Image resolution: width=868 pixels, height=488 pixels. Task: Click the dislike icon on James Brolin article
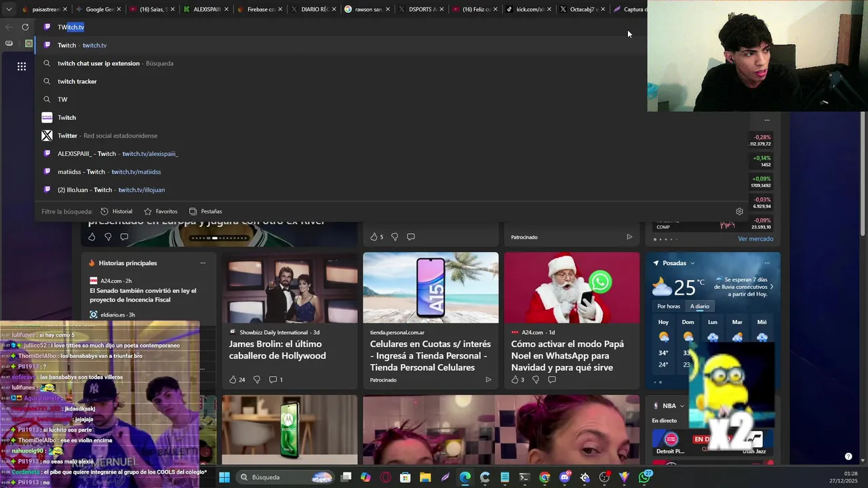256,380
